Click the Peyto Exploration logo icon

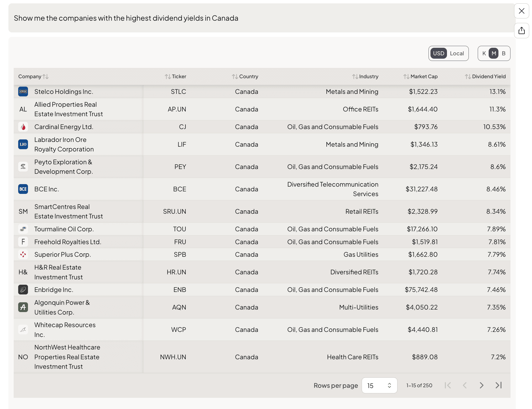(x=23, y=167)
